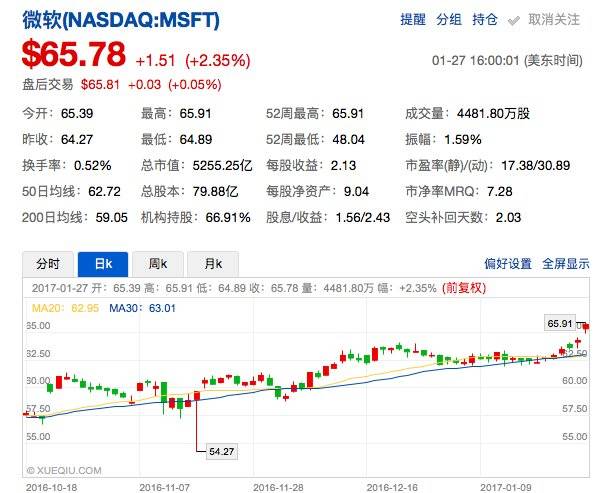Open the 持仓 holdings link
596x493 pixels.
tap(485, 19)
